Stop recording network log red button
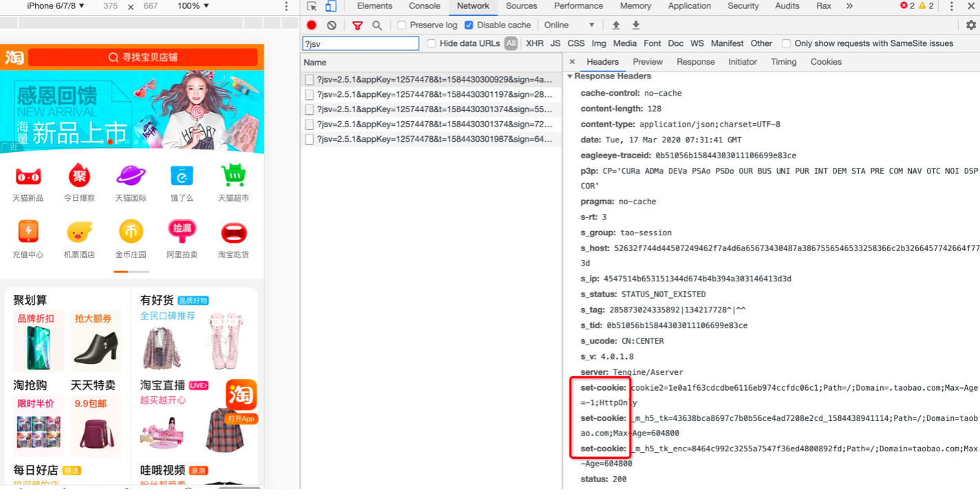980x496 pixels. pos(312,25)
